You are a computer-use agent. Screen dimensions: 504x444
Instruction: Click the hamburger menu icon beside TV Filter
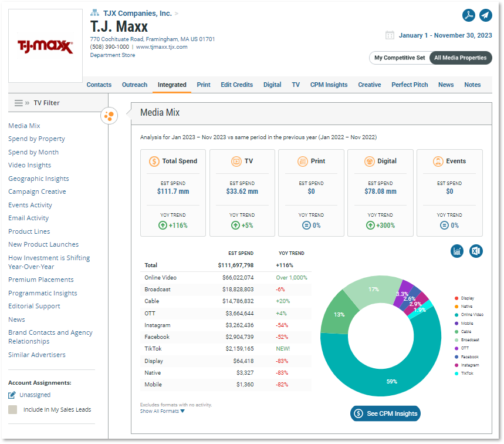[19, 103]
